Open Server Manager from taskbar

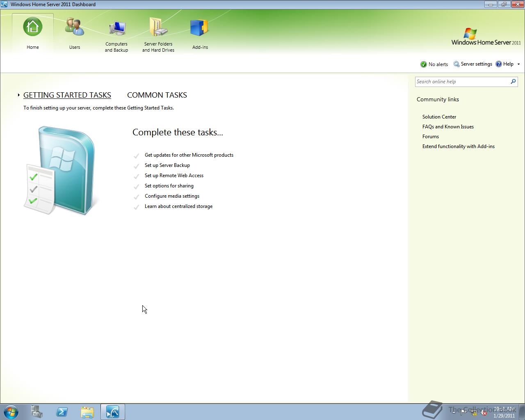(37, 412)
